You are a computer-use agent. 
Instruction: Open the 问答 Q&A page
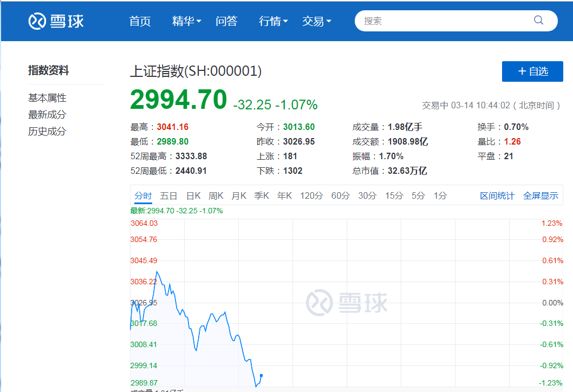pyautogui.click(x=226, y=21)
